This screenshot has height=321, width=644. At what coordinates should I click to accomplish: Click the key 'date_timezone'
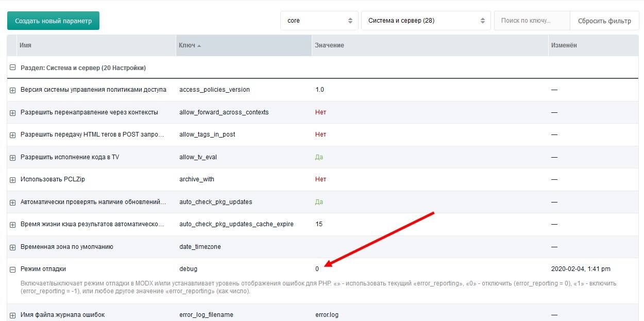point(200,247)
